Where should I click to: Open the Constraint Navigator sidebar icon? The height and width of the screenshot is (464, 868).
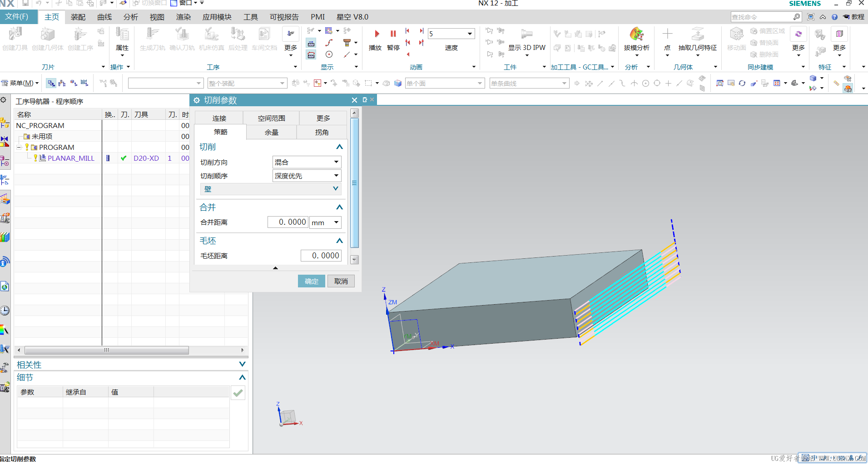(x=5, y=142)
